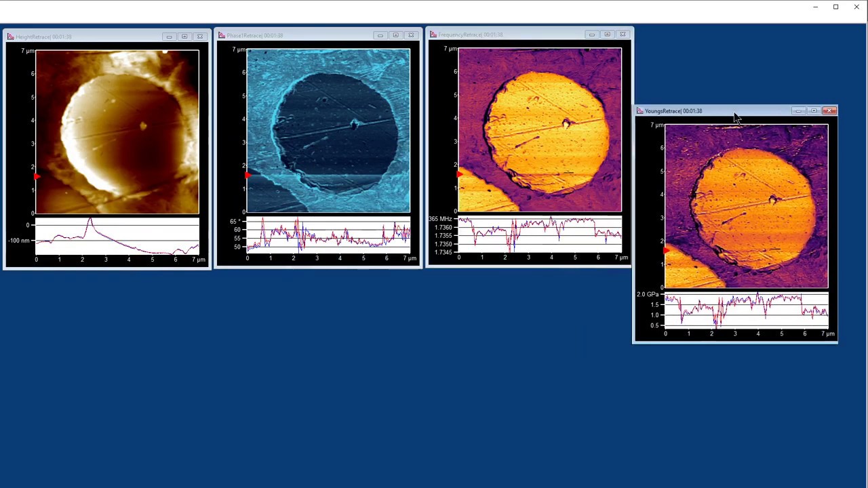Minimize the HeightRetrace window
The height and width of the screenshot is (488, 868).
click(169, 37)
